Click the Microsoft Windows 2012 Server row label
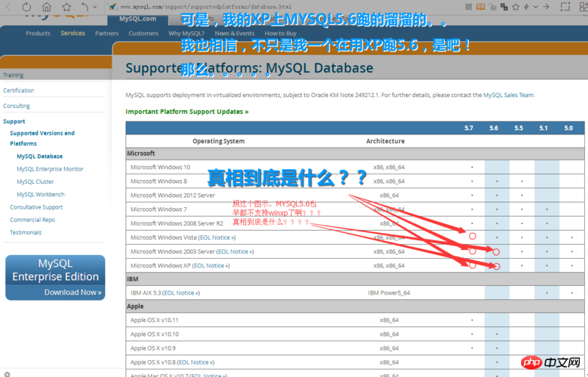Screen dimensions: 588x377 tap(173, 195)
